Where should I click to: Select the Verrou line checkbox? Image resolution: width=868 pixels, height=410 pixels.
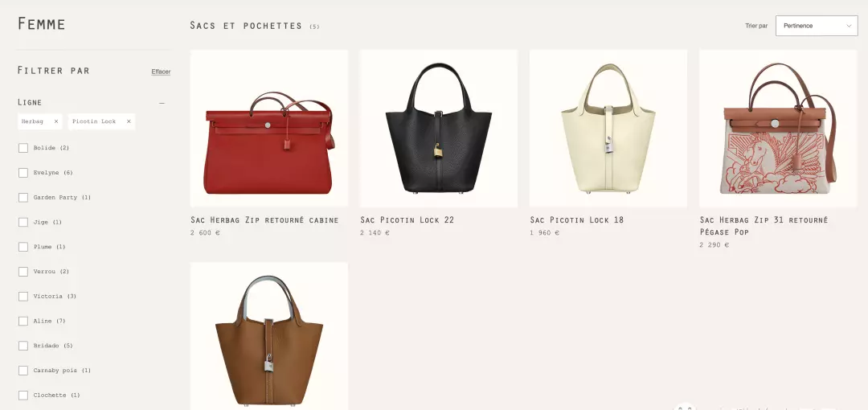tap(23, 272)
